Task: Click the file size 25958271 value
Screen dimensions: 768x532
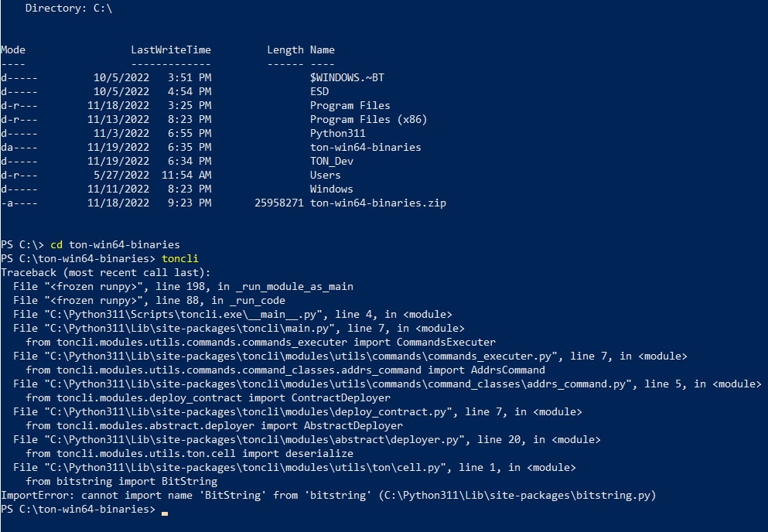Action: (x=278, y=203)
